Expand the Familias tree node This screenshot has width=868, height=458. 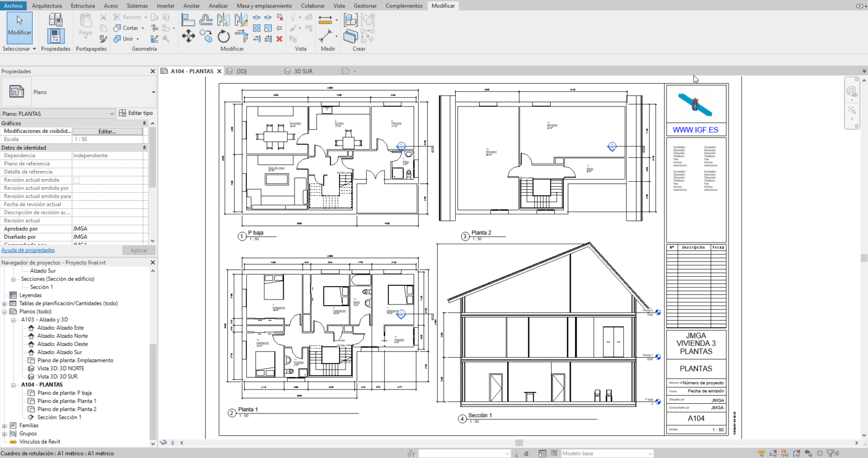coord(4,425)
